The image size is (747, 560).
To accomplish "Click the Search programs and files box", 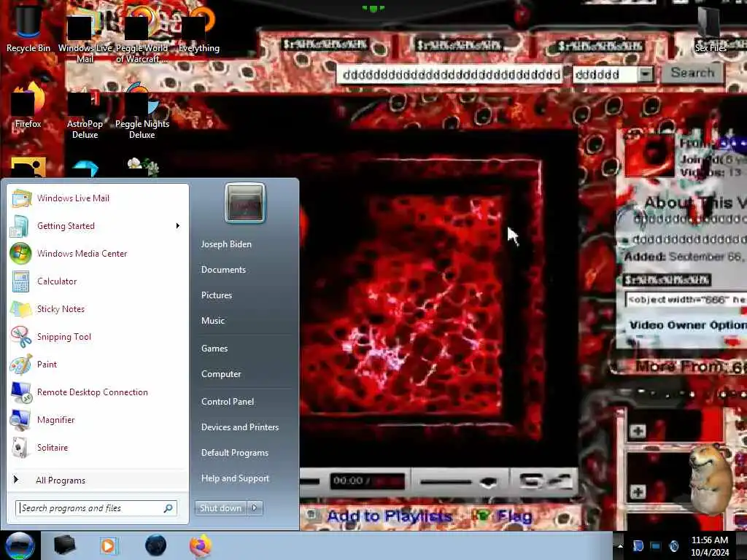I will pyautogui.click(x=96, y=508).
